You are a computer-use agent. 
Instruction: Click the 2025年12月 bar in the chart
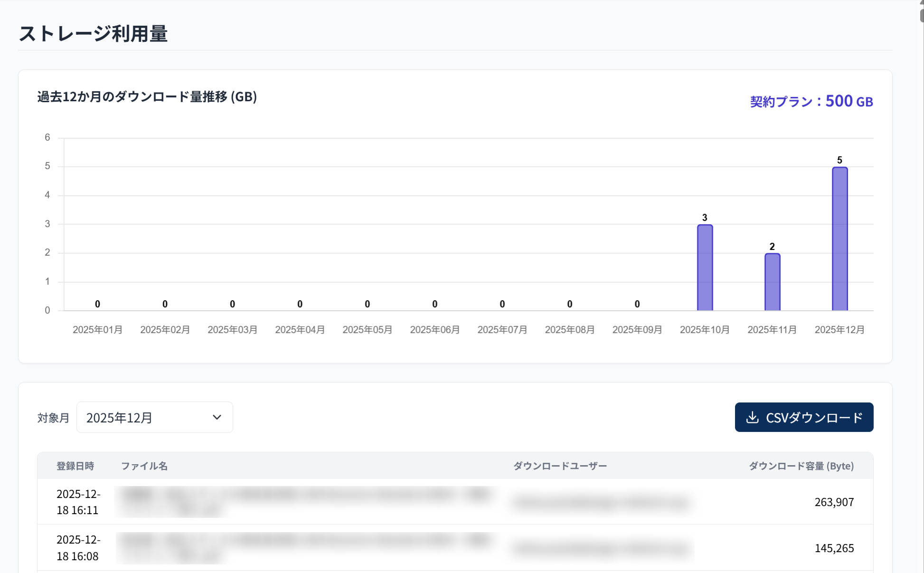(839, 239)
